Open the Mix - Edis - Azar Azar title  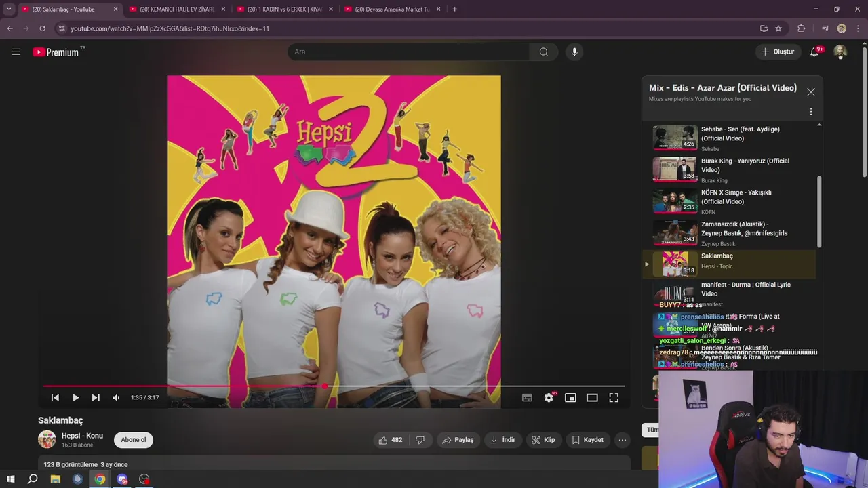tap(723, 88)
